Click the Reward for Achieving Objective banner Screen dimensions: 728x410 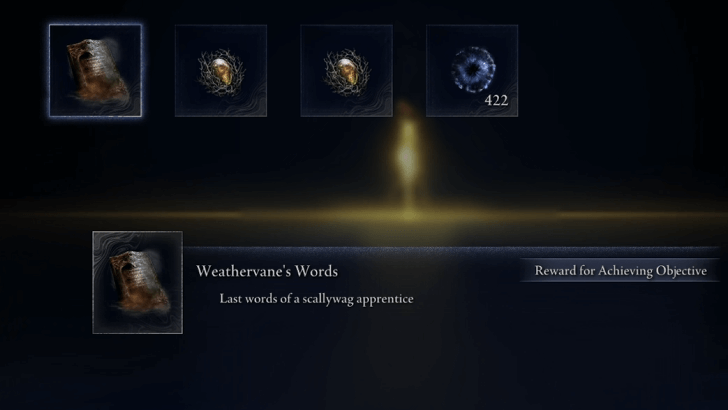[x=620, y=271]
